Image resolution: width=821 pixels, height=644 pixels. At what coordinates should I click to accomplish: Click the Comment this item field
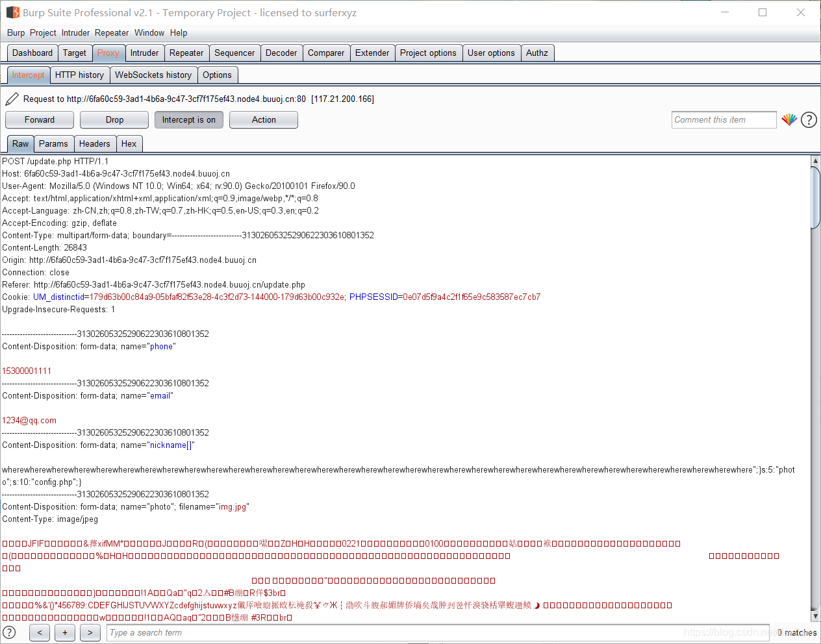coord(724,119)
